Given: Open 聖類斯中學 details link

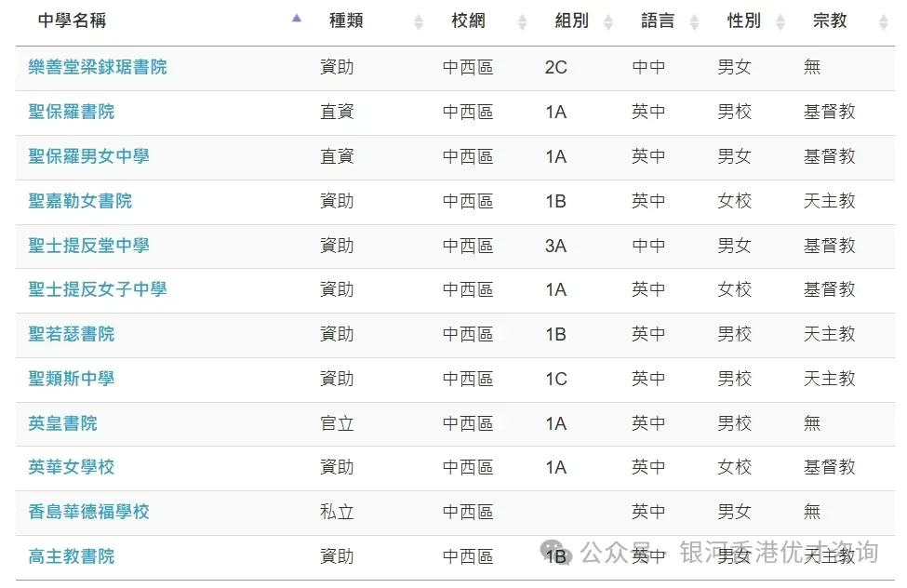Looking at the screenshot, I should click(x=72, y=379).
